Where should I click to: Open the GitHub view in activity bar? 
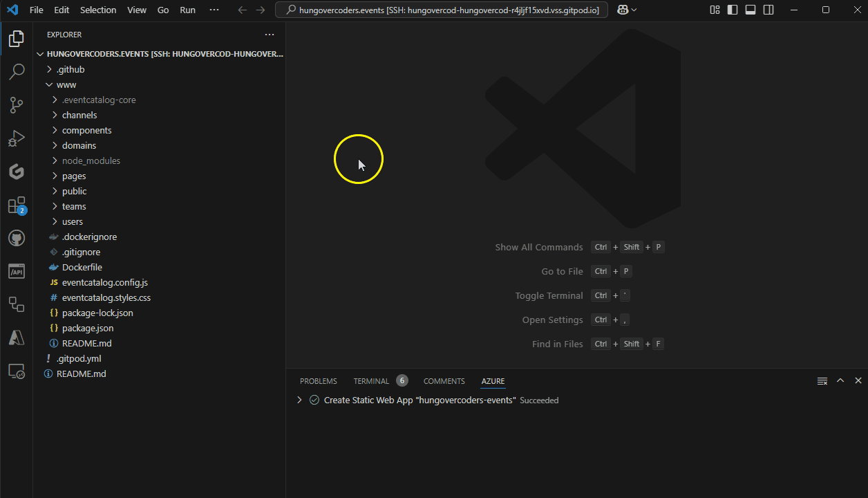click(17, 239)
